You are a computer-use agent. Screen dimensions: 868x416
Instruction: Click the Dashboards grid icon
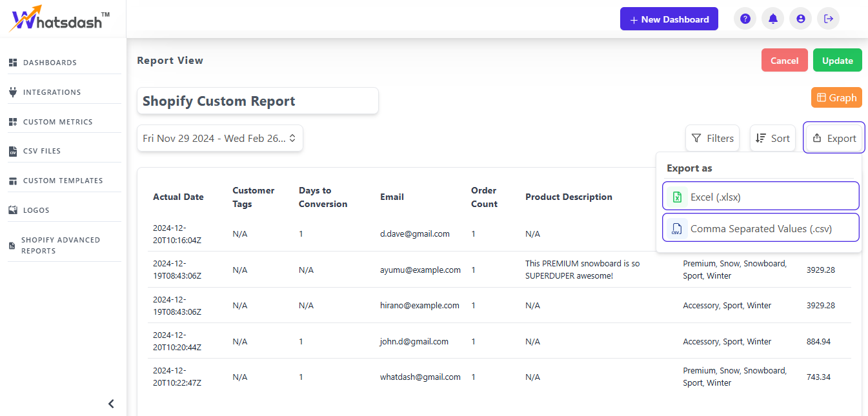pyautogui.click(x=13, y=63)
